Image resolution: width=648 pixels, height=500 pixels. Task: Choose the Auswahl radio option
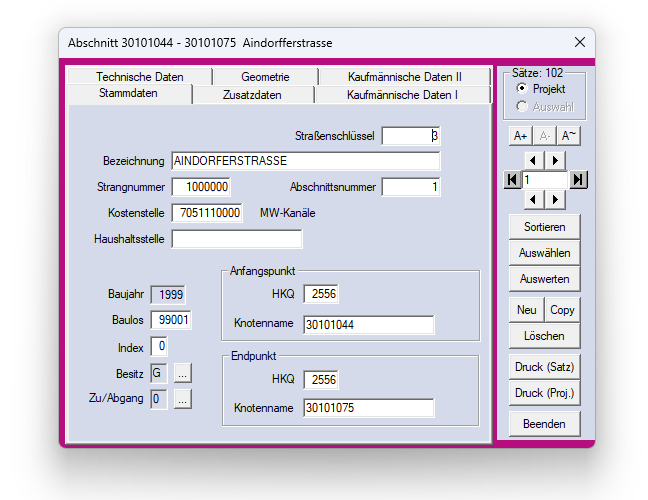522,105
